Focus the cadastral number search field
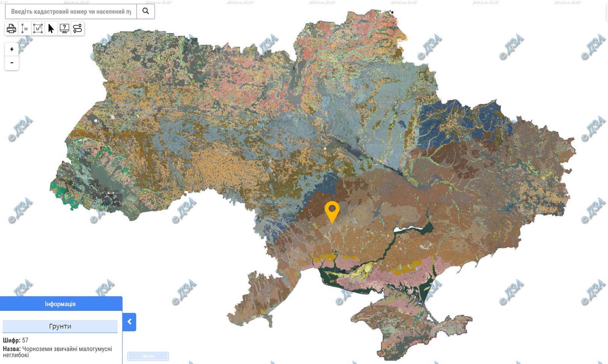 71,11
